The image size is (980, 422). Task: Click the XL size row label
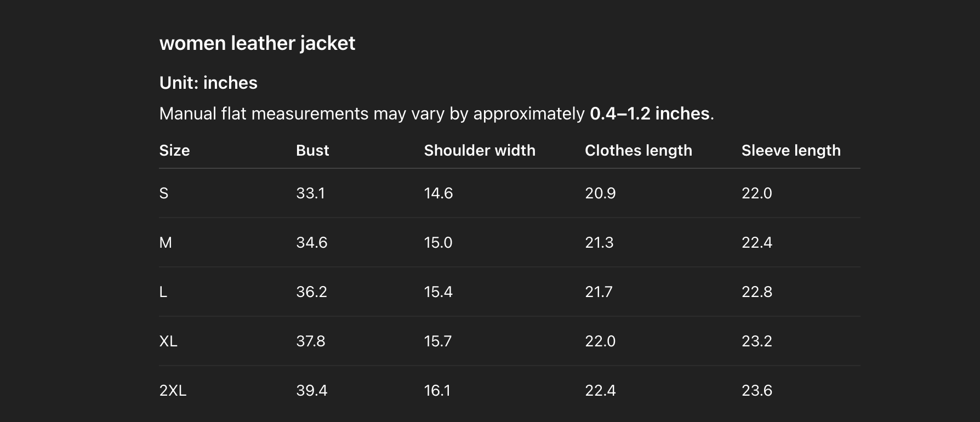168,341
